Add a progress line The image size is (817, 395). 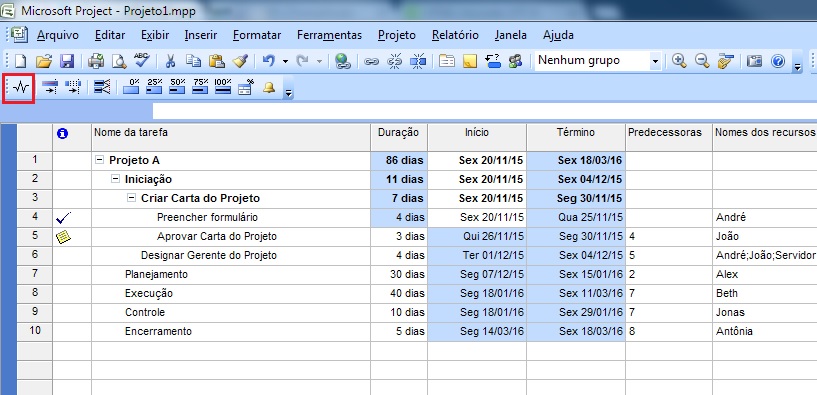(102, 88)
